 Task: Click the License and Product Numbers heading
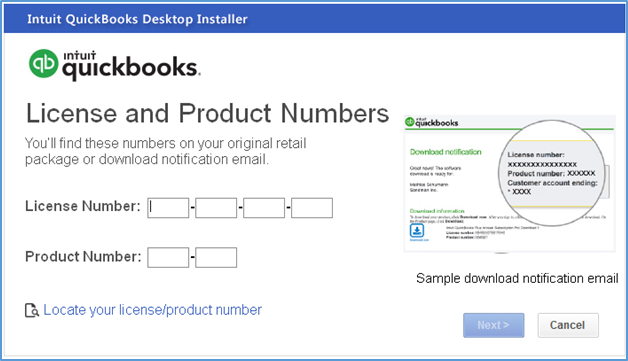coord(207,113)
